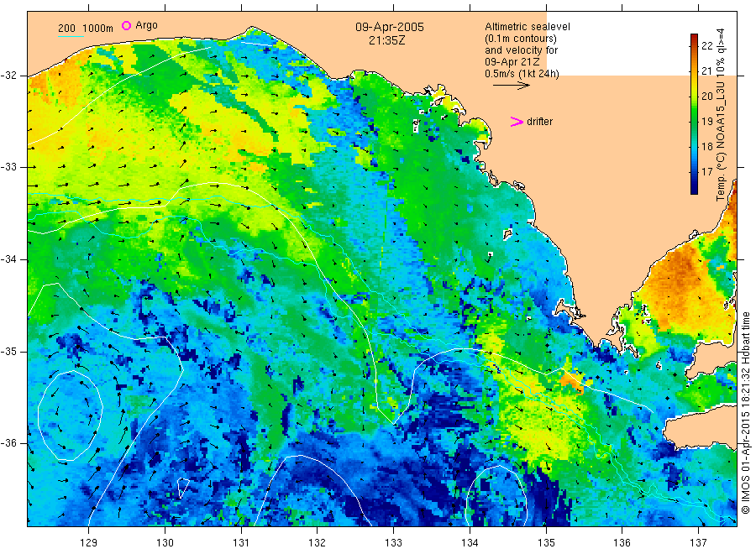
Task: Click the colorbar value 18
Action: tap(706, 146)
